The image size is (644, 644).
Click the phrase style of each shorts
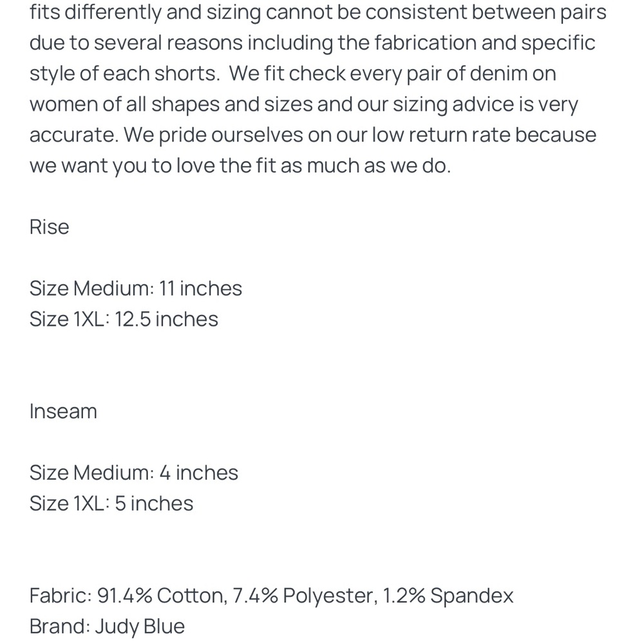click(x=124, y=74)
